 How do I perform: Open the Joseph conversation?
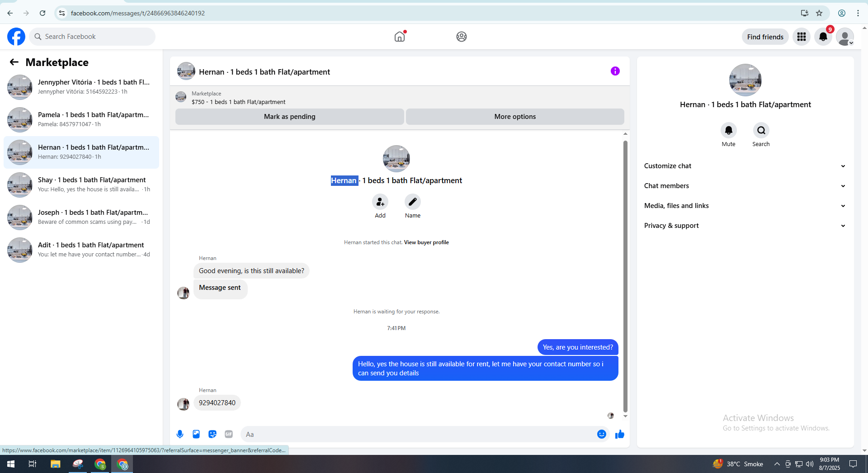[x=81, y=218]
